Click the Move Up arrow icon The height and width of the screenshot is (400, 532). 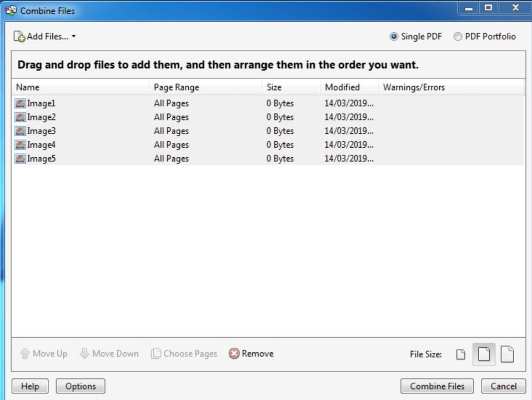point(25,353)
